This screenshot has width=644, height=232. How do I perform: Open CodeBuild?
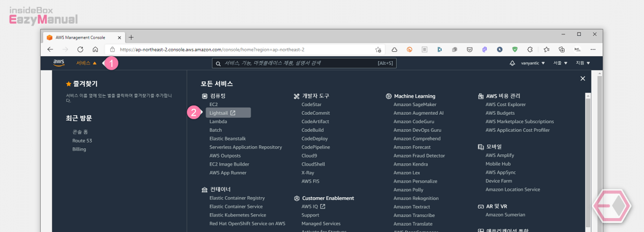point(313,130)
